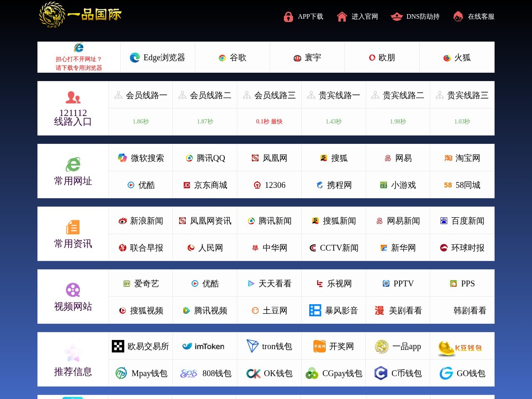Open the 在线客服 support icon

(x=458, y=17)
